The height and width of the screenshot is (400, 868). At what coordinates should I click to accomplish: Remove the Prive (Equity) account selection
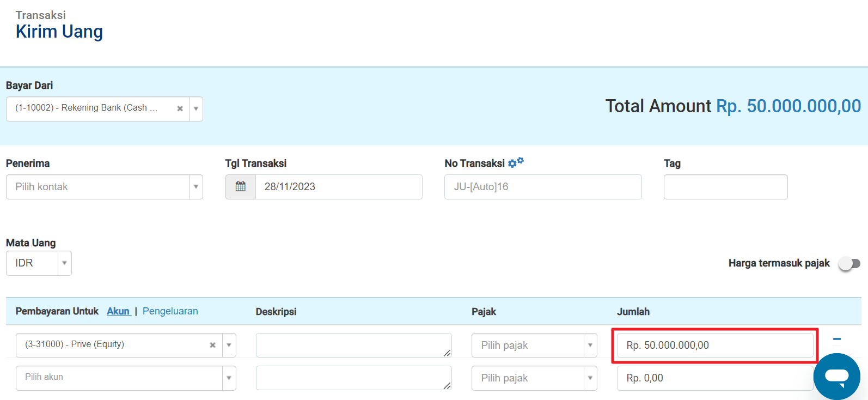click(212, 345)
